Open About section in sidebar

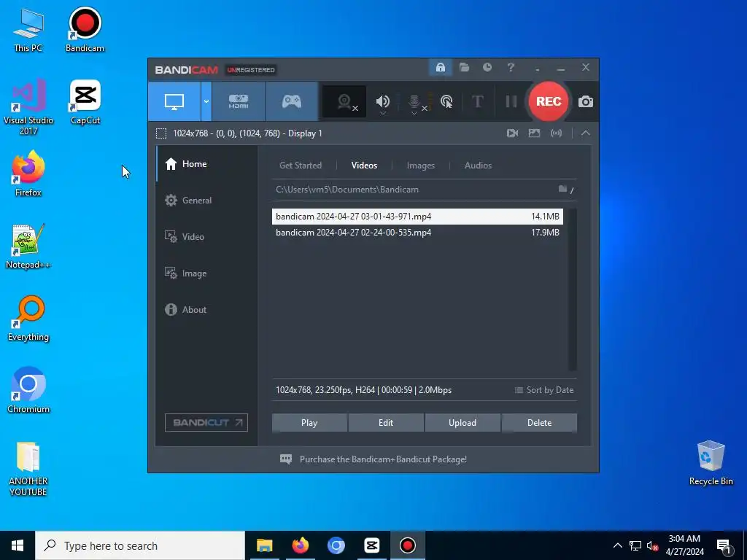pos(206,309)
